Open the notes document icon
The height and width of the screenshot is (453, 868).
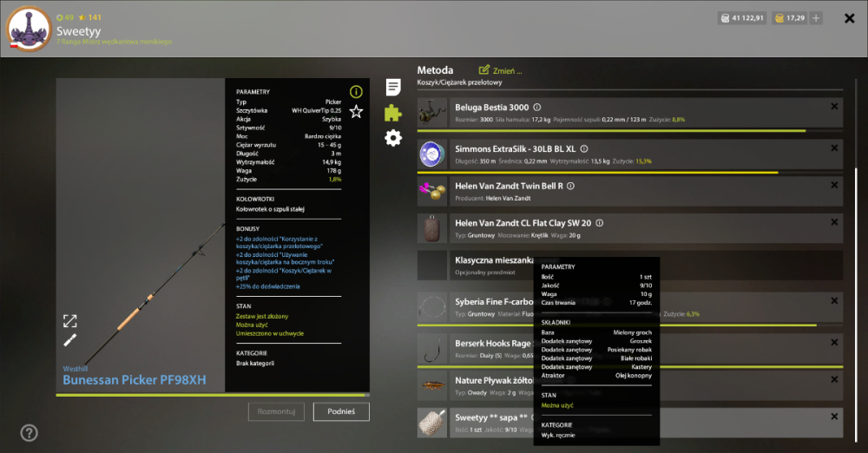(x=393, y=87)
